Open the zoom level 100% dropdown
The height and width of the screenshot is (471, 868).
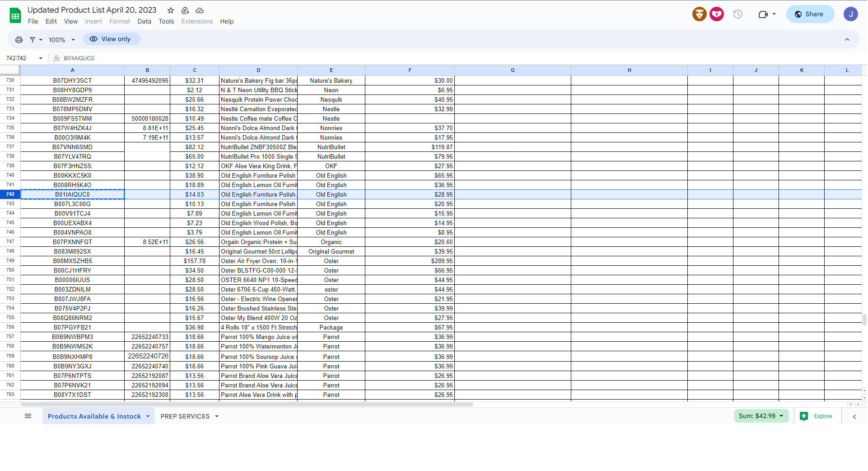pyautogui.click(x=61, y=40)
